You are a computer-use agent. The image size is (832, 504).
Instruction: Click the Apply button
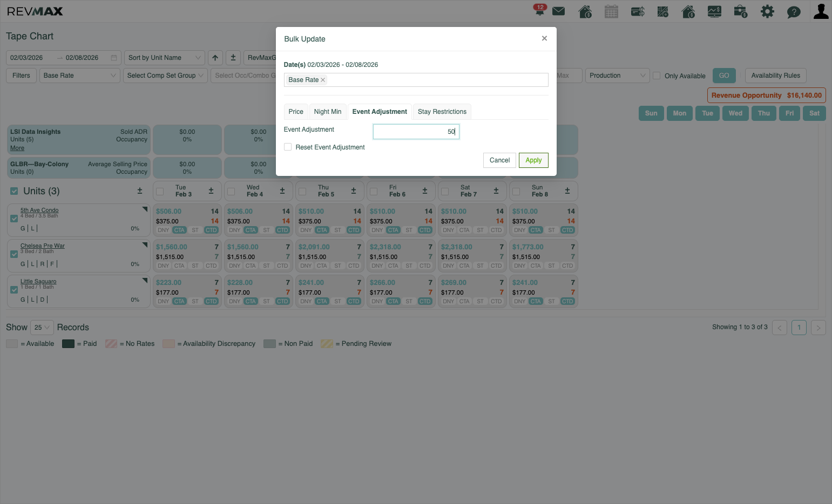coord(533,160)
